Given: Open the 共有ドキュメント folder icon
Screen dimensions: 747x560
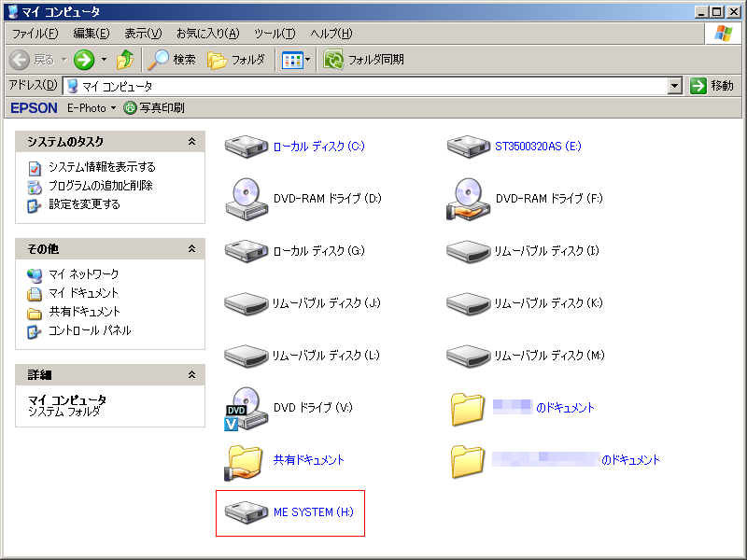Looking at the screenshot, I should pyautogui.click(x=244, y=461).
